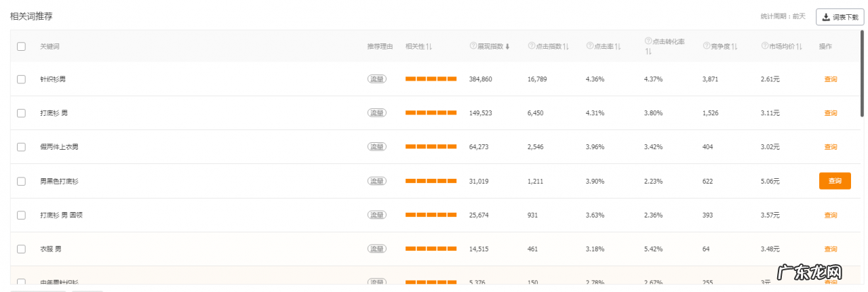
Task: Click the 流量 tag for 打底衫 男
Action: (x=376, y=113)
